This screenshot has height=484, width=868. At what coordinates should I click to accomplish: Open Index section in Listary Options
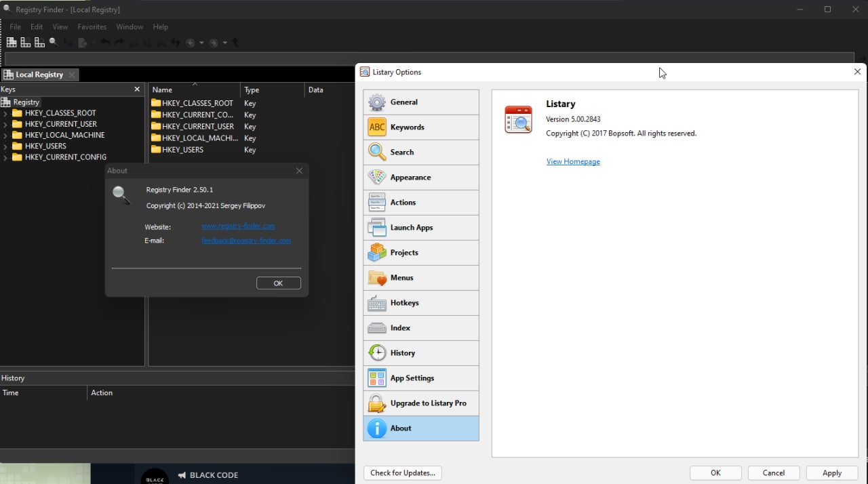point(421,328)
